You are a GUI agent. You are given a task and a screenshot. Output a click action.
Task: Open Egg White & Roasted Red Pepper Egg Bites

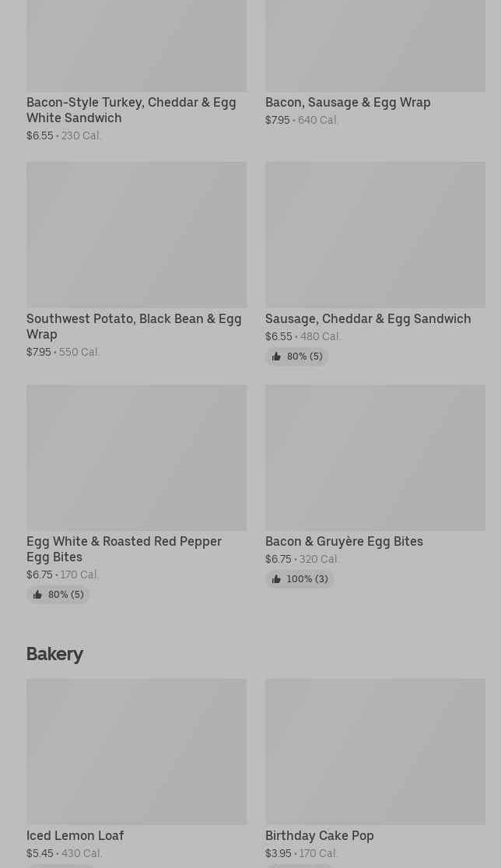(124, 549)
